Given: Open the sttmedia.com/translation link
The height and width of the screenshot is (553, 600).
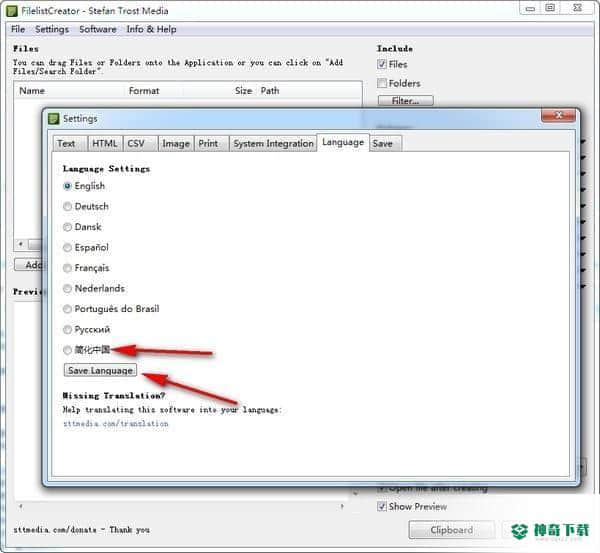Looking at the screenshot, I should (x=116, y=424).
